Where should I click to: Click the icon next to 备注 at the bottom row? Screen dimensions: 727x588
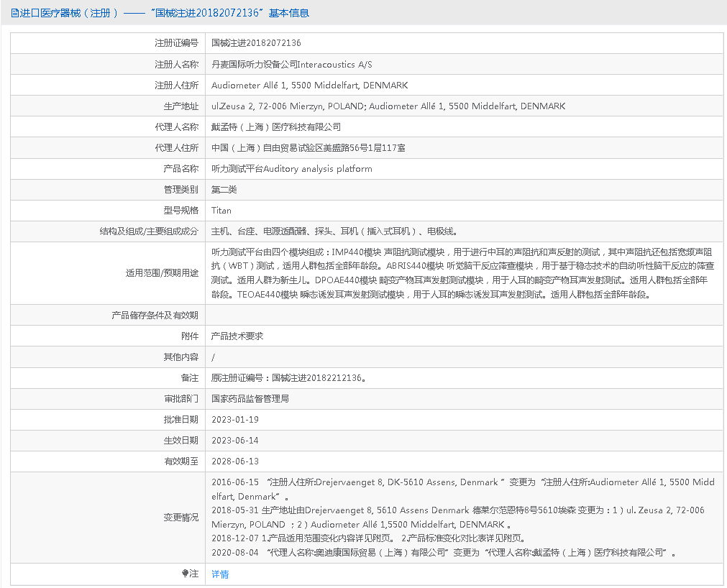point(185,574)
